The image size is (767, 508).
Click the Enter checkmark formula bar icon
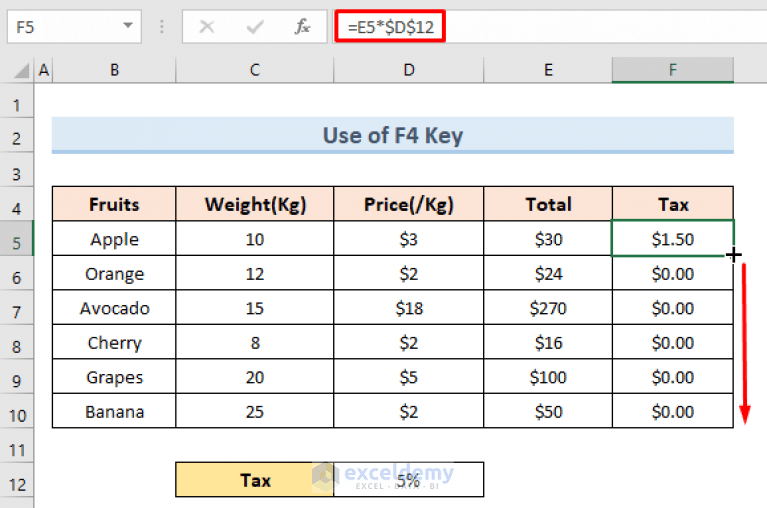(x=255, y=26)
